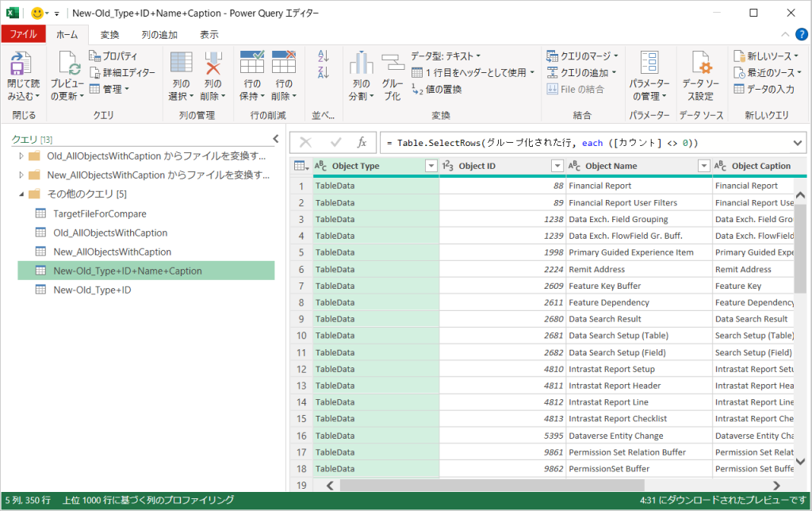The height and width of the screenshot is (511, 812).
Task: Click Manage Parameters (パラメーターの管理) icon
Action: (649, 63)
